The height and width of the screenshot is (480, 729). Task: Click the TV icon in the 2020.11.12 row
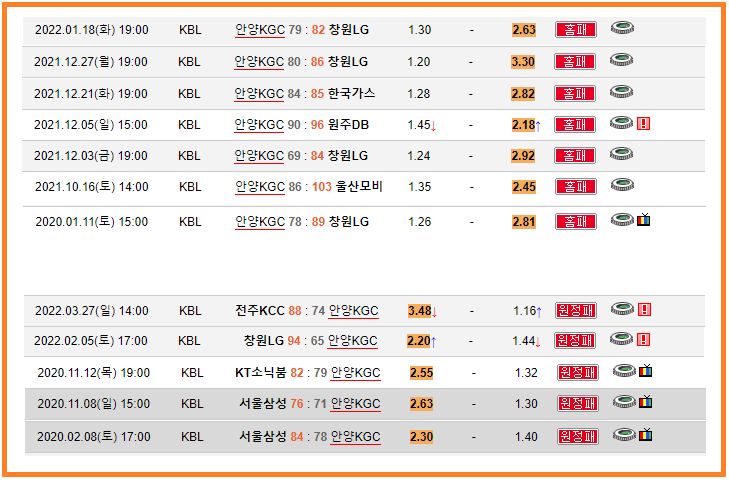click(x=646, y=372)
